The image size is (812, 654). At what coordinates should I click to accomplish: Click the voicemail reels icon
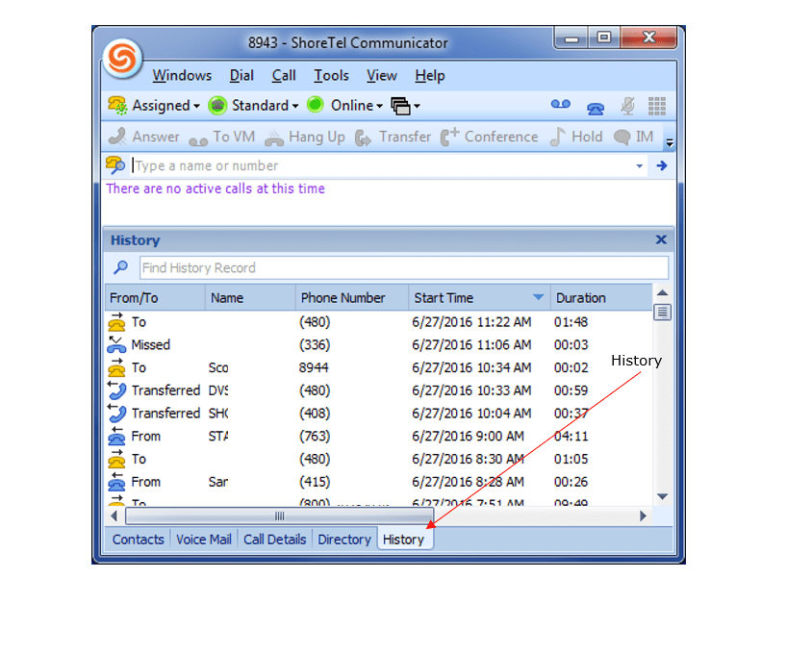560,106
